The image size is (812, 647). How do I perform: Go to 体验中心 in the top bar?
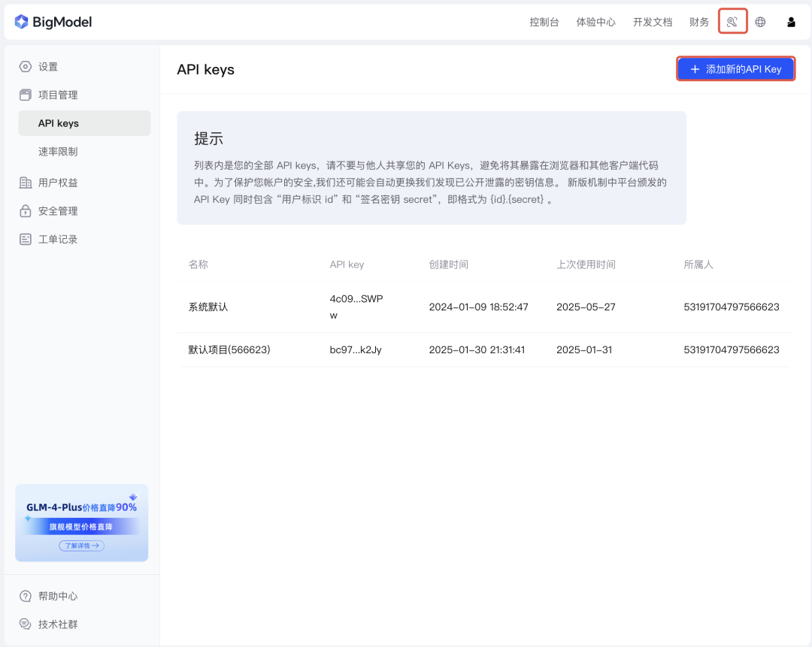tap(595, 22)
